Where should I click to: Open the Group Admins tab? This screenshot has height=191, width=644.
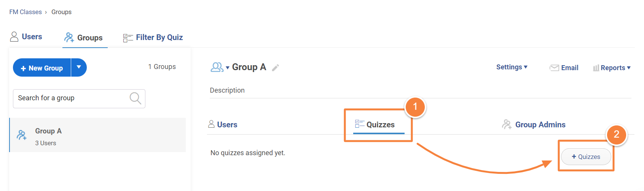pos(540,125)
